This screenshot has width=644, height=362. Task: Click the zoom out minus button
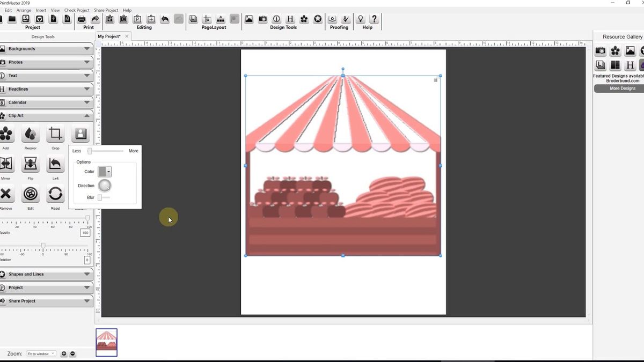pyautogui.click(x=72, y=353)
